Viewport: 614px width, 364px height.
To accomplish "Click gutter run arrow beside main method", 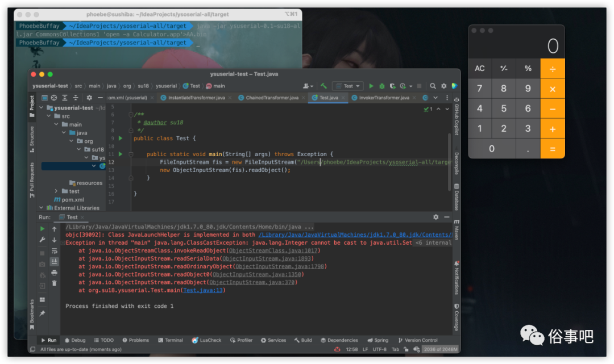I will tap(121, 154).
